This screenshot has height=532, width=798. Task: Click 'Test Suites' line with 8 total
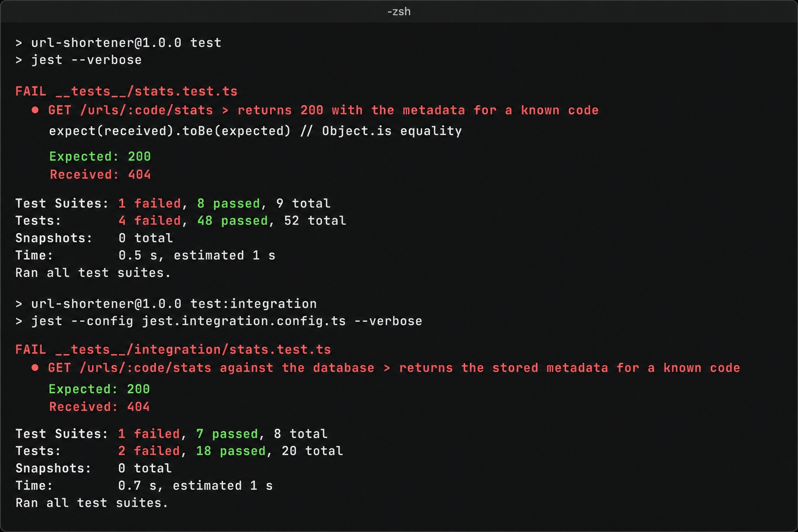[x=171, y=434]
